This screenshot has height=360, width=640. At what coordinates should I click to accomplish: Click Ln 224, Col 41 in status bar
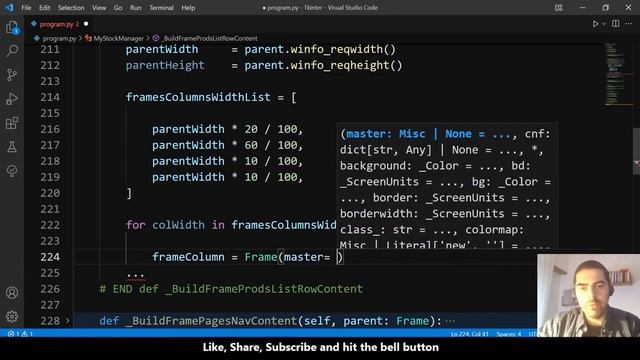[469, 334]
